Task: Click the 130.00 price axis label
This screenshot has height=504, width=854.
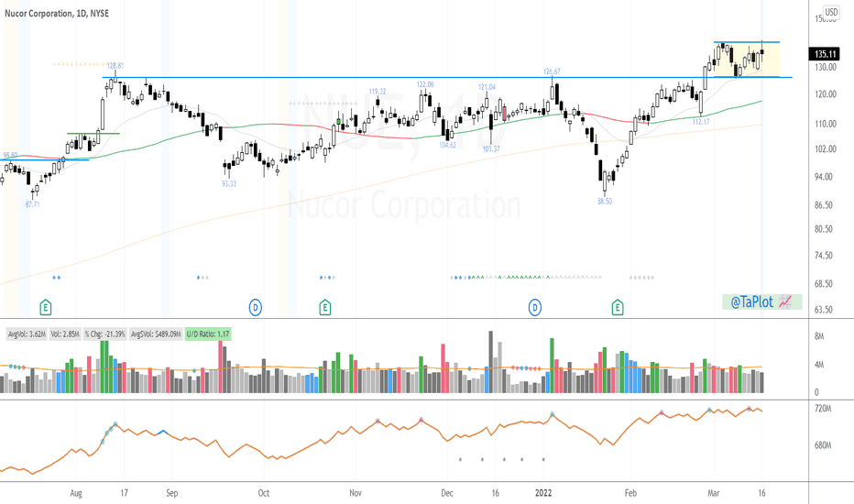Action: click(x=826, y=67)
